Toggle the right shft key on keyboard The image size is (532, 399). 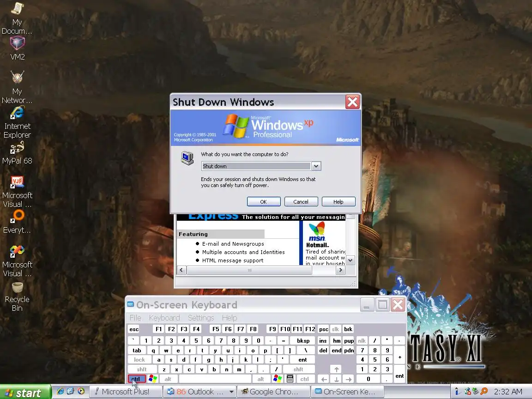[299, 369]
